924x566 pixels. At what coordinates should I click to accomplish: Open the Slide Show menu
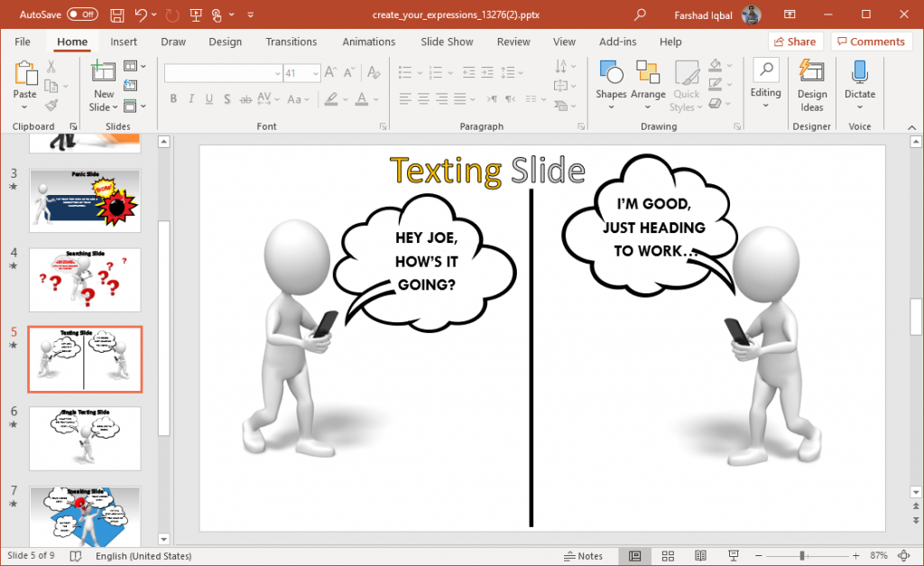[x=447, y=42]
